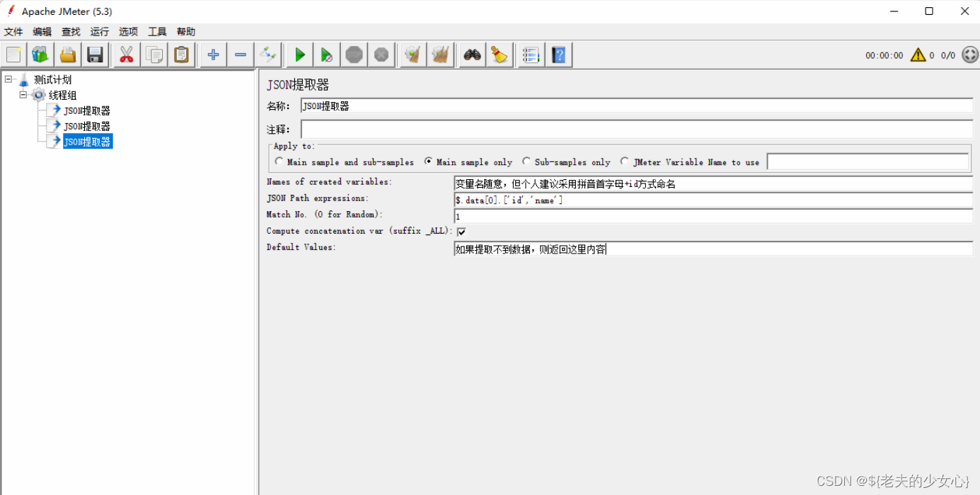
Task: Open the 帮助 menu
Action: click(x=186, y=32)
